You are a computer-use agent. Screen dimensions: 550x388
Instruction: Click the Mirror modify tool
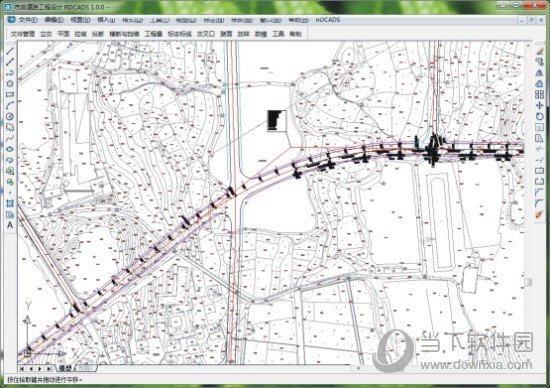(539, 73)
